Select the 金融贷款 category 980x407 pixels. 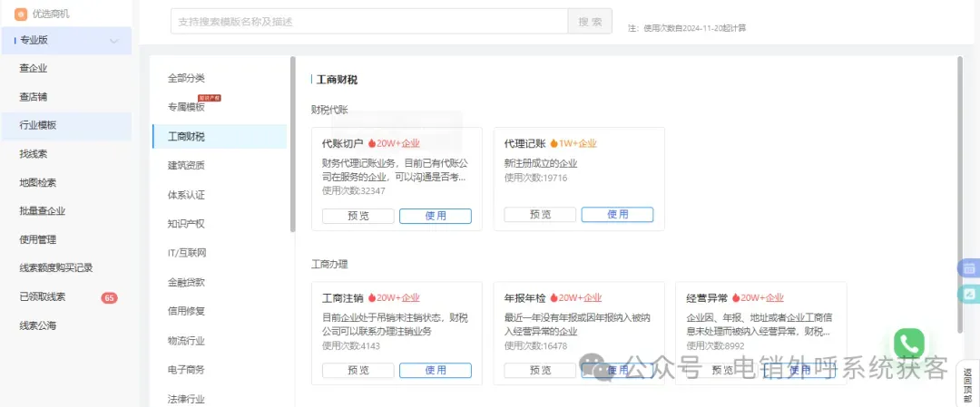click(x=220, y=282)
